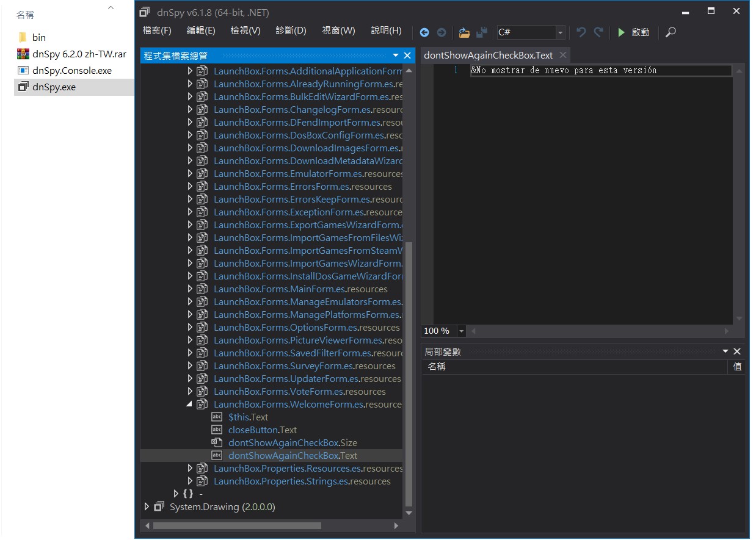Image resolution: width=756 pixels, height=540 pixels.
Task: Click the navigate back arrow icon
Action: pyautogui.click(x=424, y=32)
